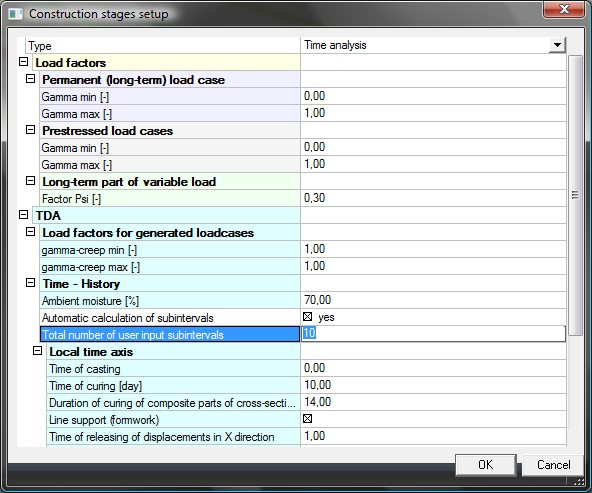Collapse the TDA group
The image size is (592, 493).
(x=23, y=215)
